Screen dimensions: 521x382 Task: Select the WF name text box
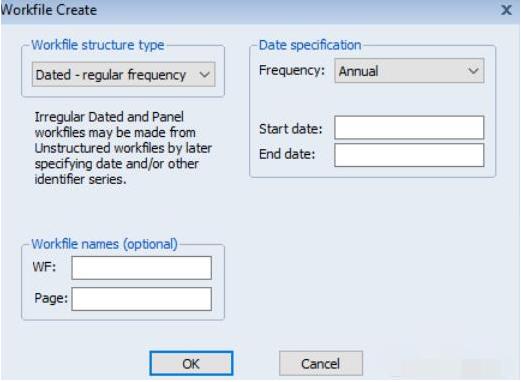click(141, 268)
